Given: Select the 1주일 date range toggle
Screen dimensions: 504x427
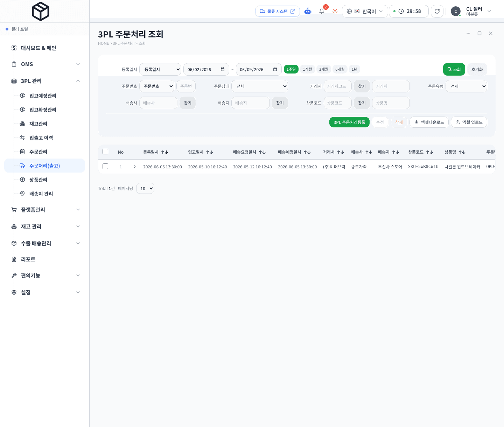Looking at the screenshot, I should coord(291,69).
